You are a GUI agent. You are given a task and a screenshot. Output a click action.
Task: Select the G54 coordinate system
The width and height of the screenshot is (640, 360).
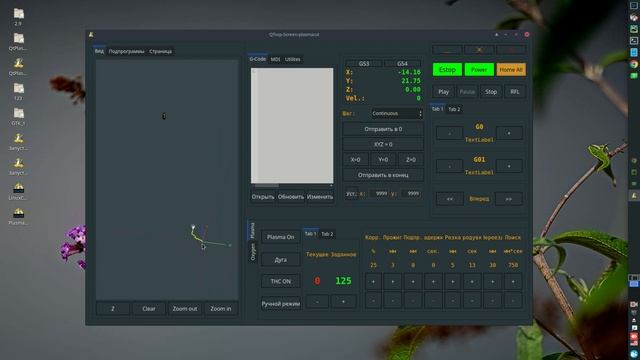(402, 64)
